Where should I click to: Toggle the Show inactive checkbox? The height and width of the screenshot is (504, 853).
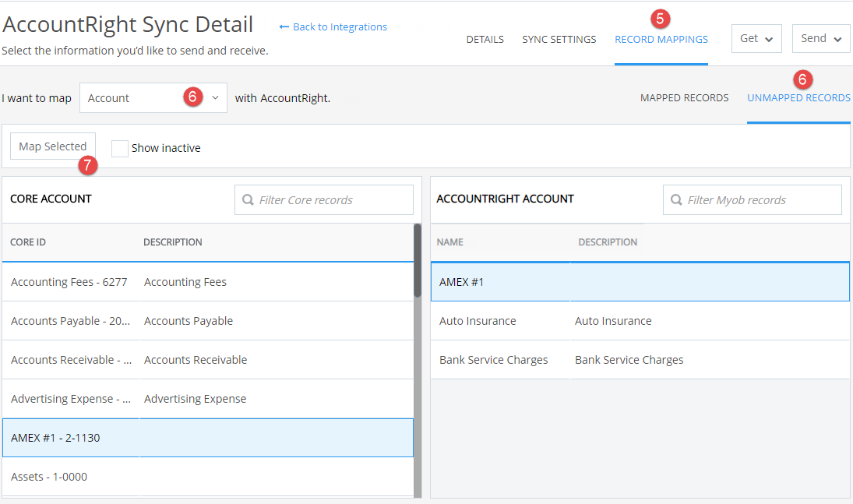pyautogui.click(x=120, y=148)
